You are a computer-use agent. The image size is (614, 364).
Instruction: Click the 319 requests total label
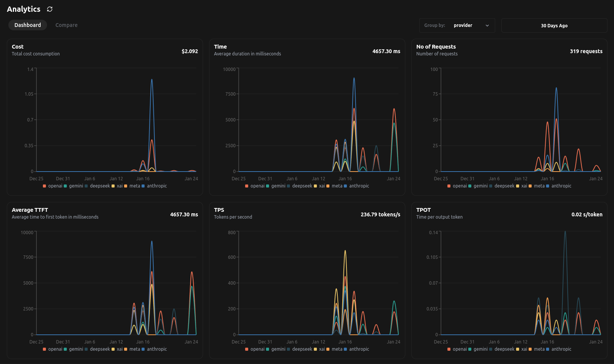(586, 51)
